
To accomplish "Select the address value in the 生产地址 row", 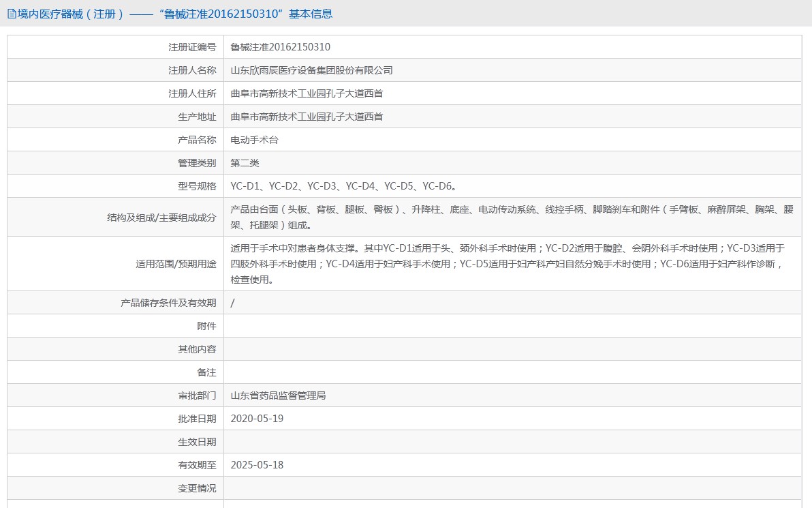I will point(307,117).
